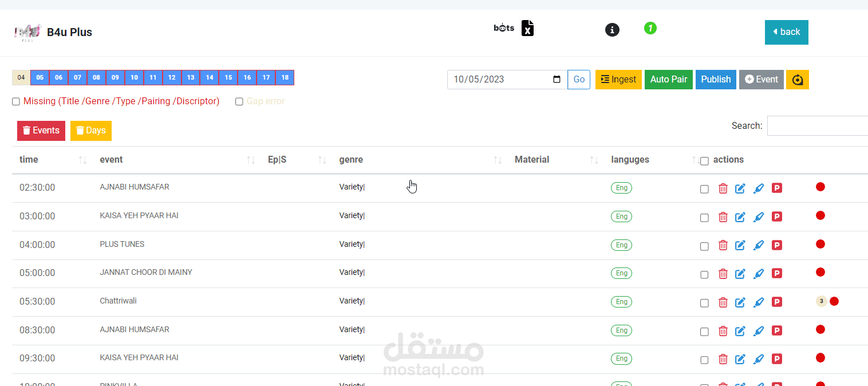868x386 pixels.
Task: Click the orange circular refresh icon button
Action: coord(798,80)
